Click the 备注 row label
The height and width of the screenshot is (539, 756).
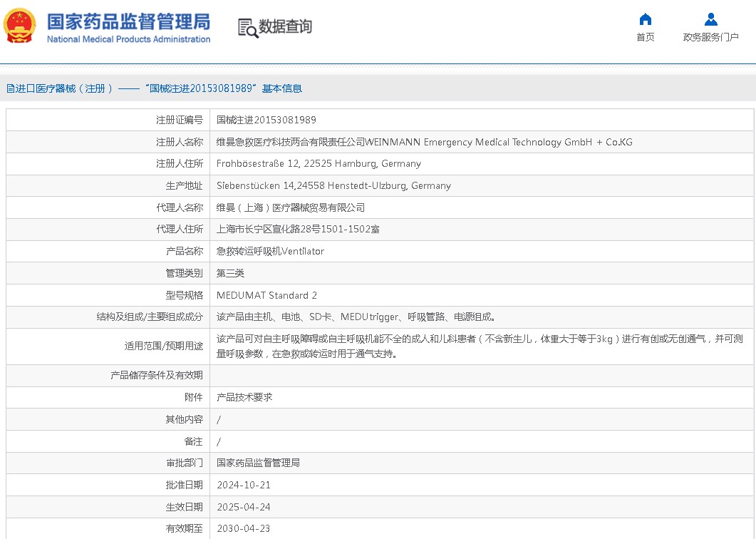point(194,441)
